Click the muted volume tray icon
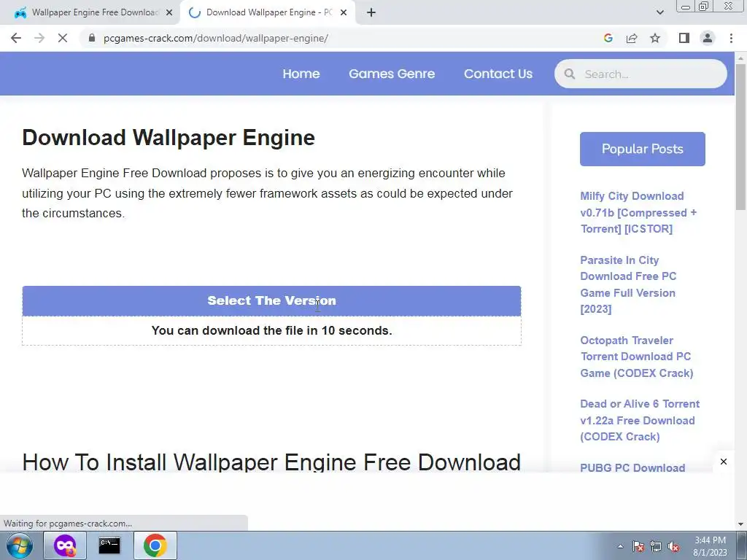 pos(673,546)
